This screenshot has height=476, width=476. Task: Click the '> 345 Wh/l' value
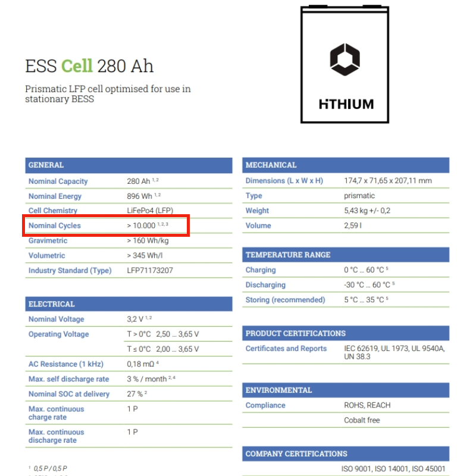click(x=145, y=255)
